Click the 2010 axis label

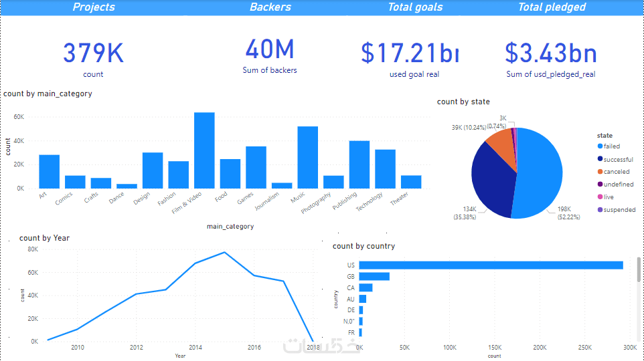click(78, 347)
